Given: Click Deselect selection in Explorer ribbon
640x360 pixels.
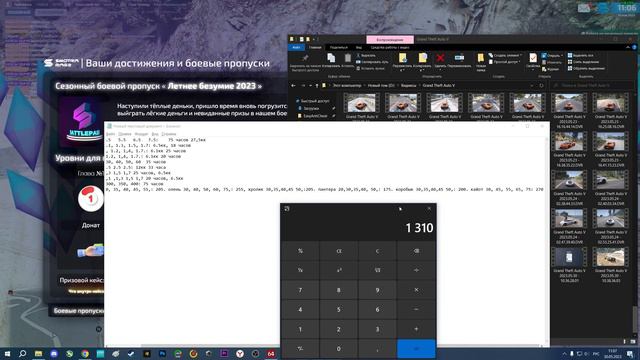Looking at the screenshot, I should [x=583, y=62].
